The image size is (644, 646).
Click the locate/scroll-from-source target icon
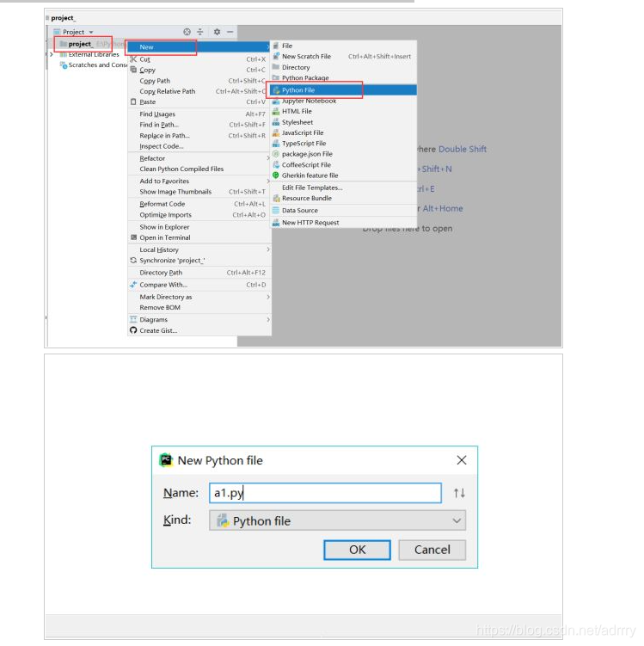point(187,32)
